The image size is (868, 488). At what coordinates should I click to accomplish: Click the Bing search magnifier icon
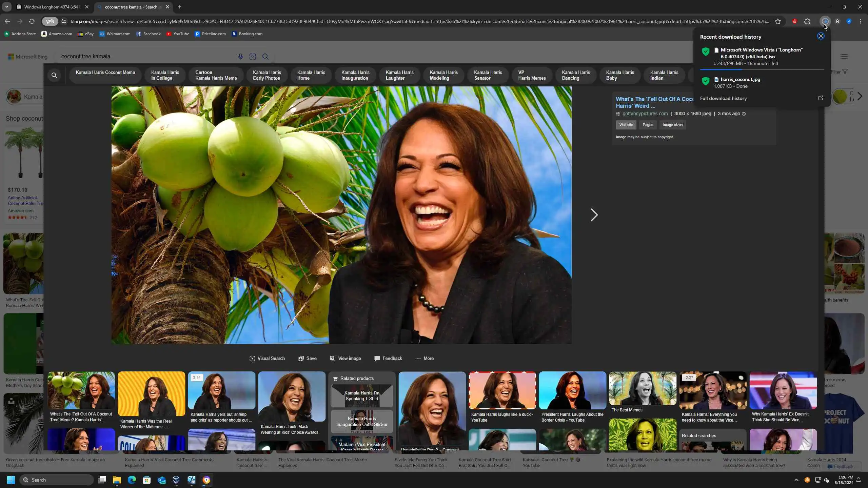click(265, 57)
